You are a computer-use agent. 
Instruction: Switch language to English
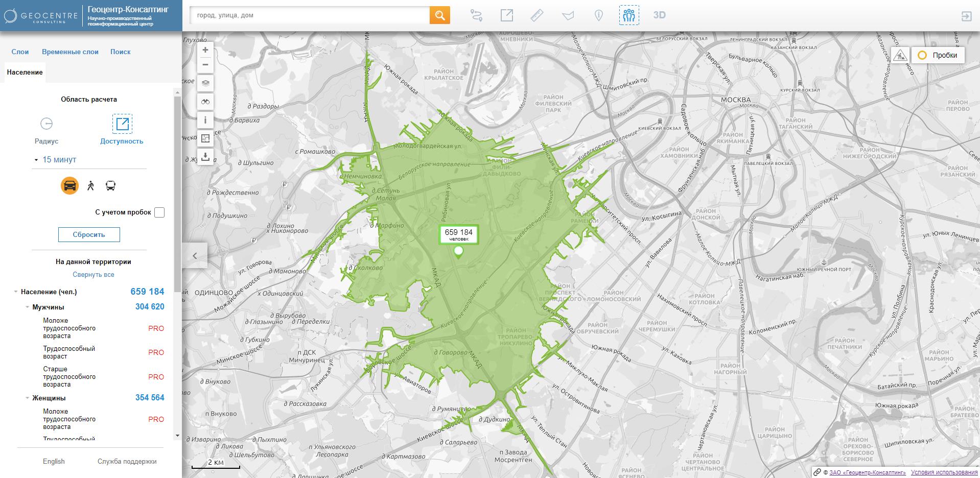54,461
